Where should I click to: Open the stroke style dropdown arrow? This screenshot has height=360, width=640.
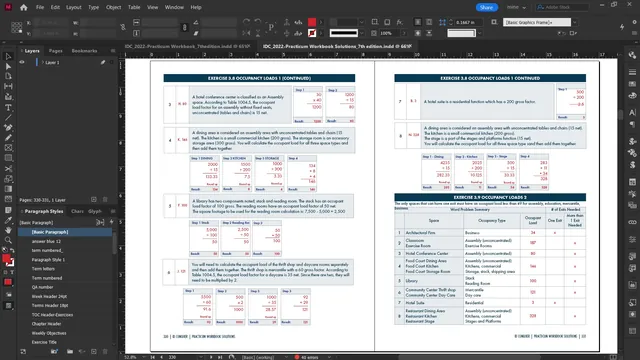tap(362, 33)
